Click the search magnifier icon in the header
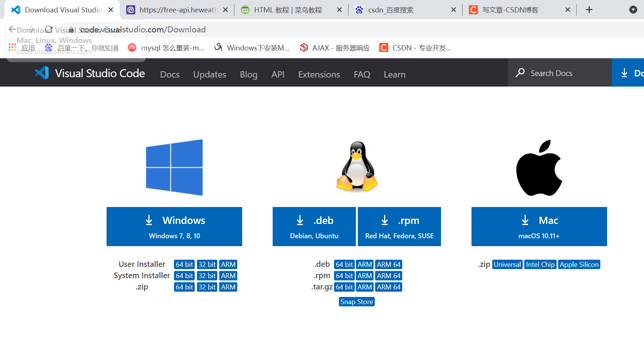Screen dimensions: 644x347 [520, 73]
